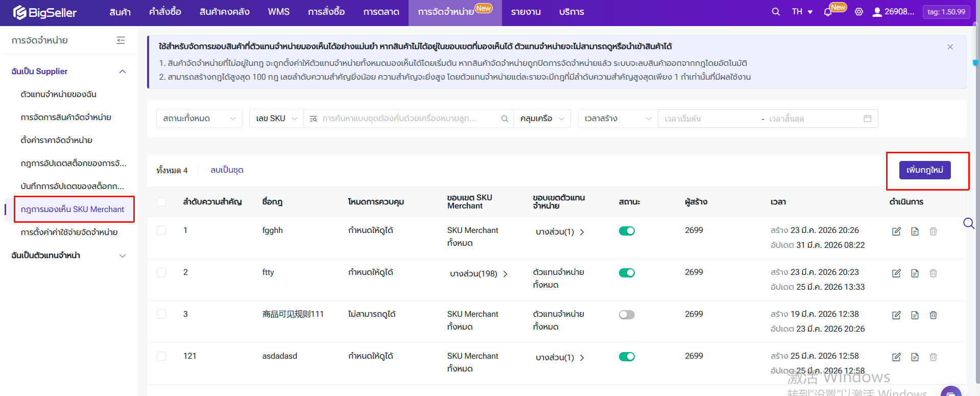Open the เวลาสร้าง time type dropdown

point(617,119)
